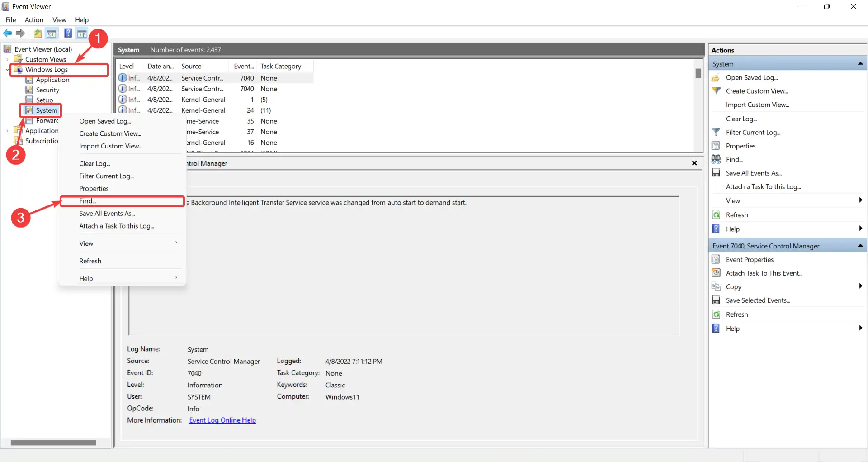The height and width of the screenshot is (462, 868).
Task: Click the event list vertical scrollbar thumb
Action: 698,73
